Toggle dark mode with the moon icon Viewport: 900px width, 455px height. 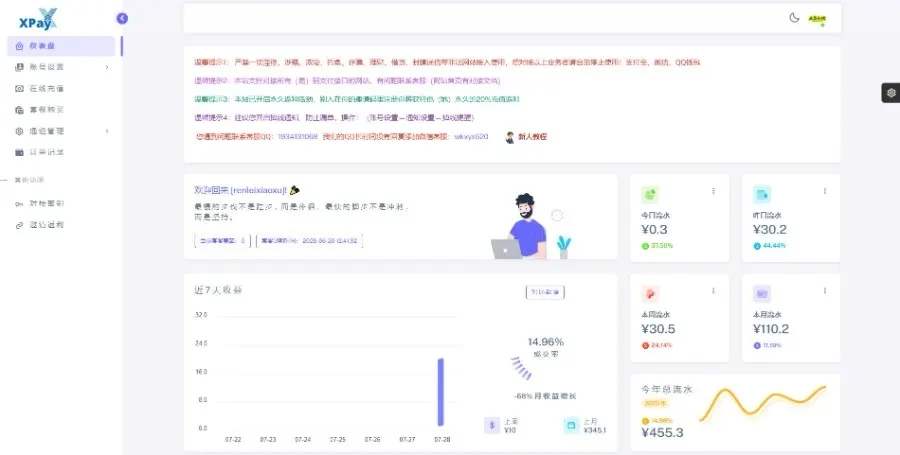pos(794,17)
